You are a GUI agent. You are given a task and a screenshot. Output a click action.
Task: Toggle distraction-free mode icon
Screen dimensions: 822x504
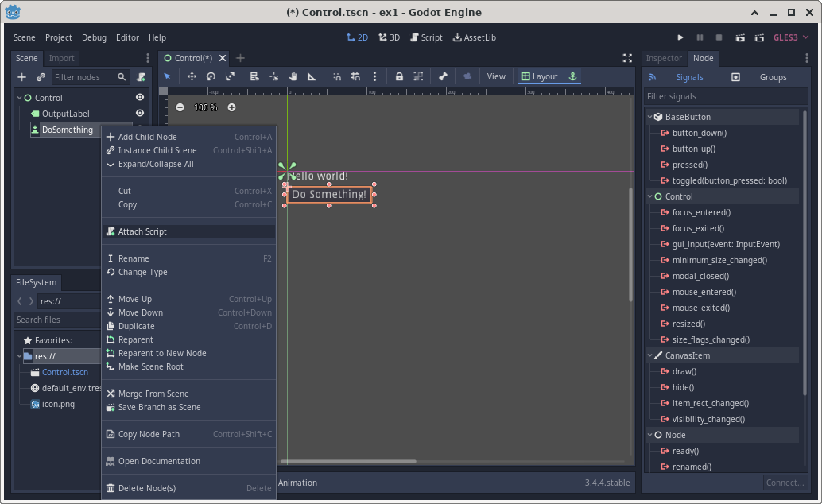pyautogui.click(x=627, y=58)
